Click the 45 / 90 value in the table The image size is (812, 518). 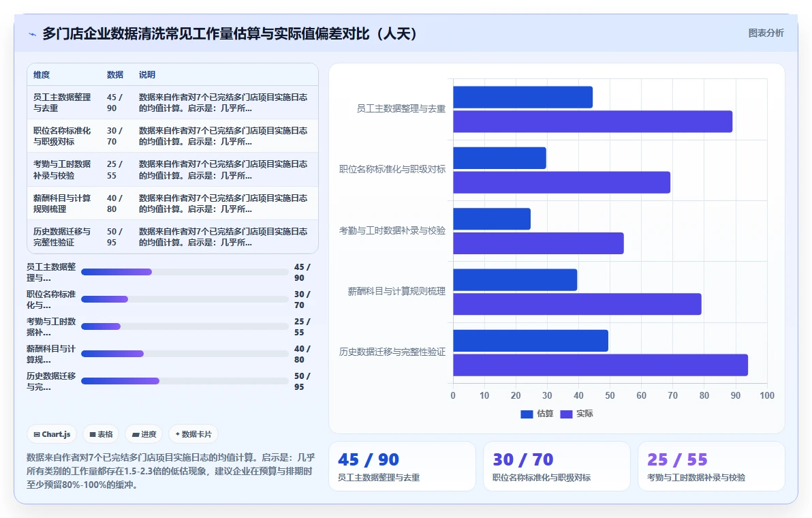[115, 102]
